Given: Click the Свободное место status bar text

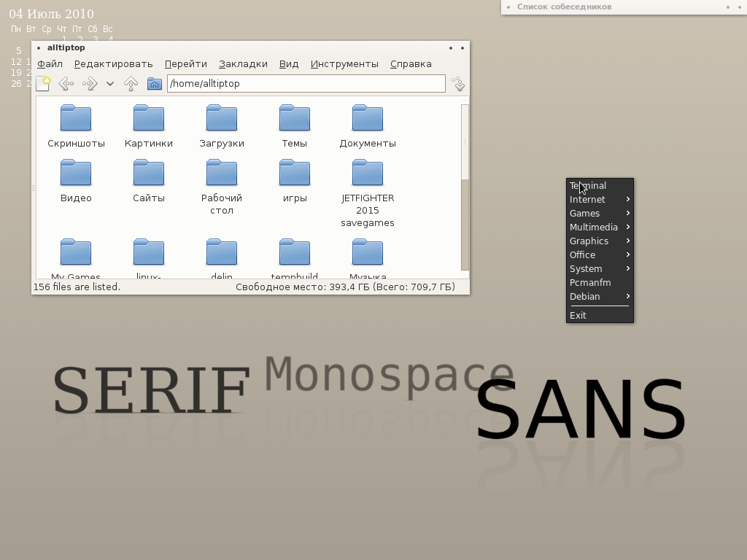Looking at the screenshot, I should click(x=345, y=287).
